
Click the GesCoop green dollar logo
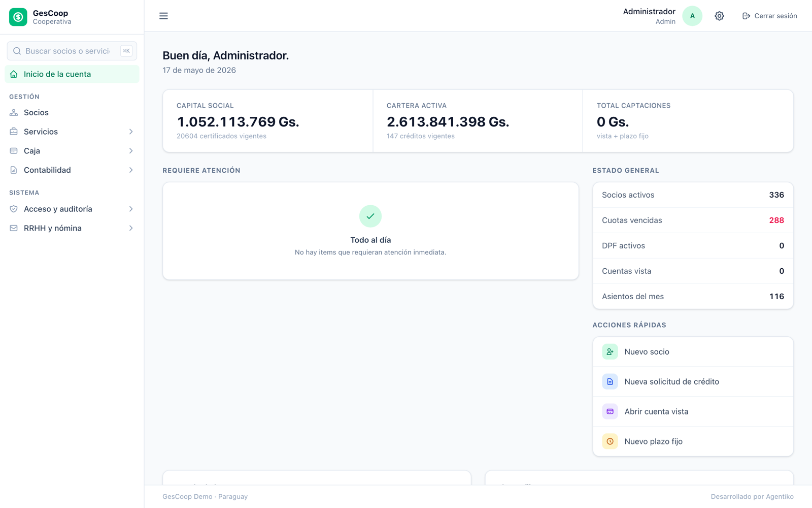pos(18,17)
